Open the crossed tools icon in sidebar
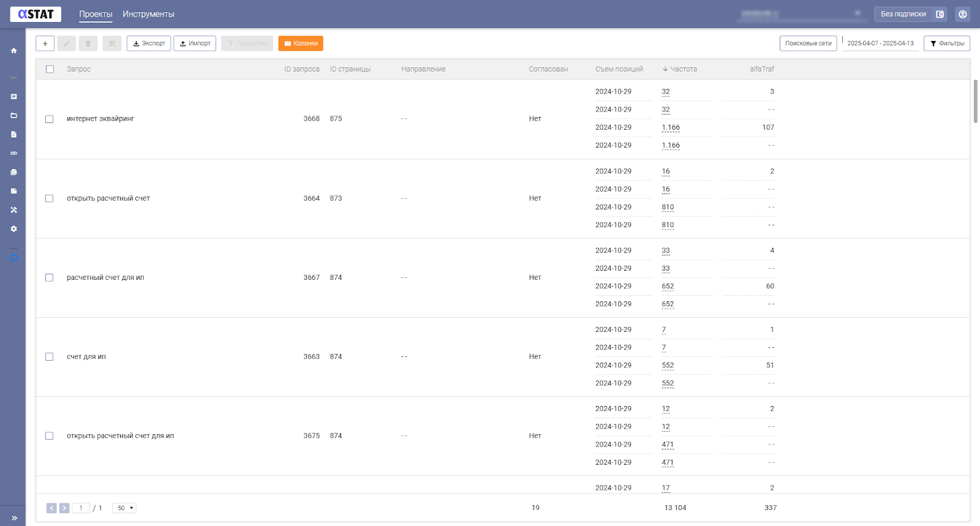Image resolution: width=980 pixels, height=526 pixels. point(13,210)
